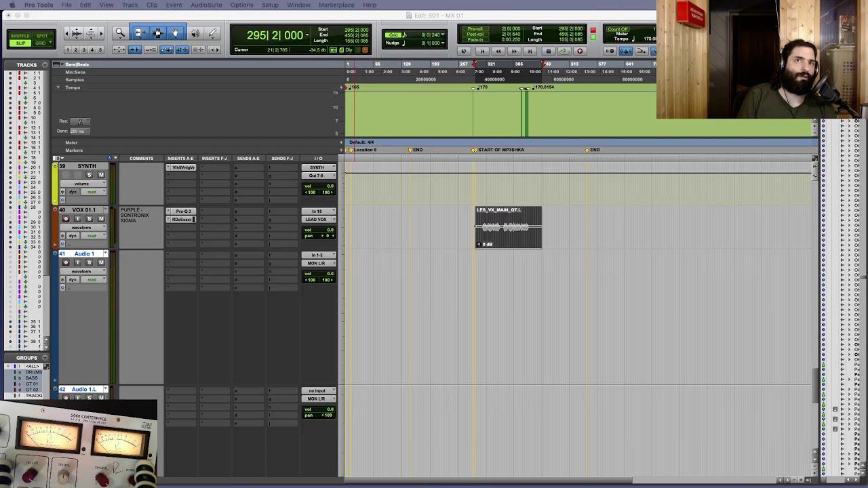Enable Shuffle edit mode
The width and height of the screenshot is (868, 488).
pyautogui.click(x=20, y=35)
